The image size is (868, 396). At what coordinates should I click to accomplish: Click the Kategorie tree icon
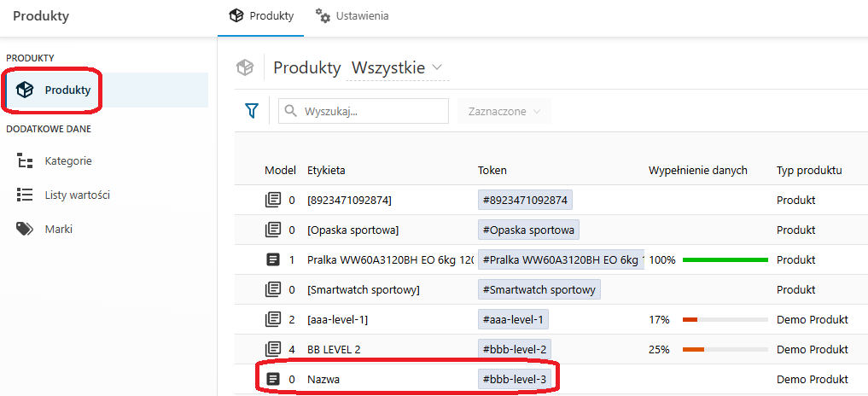point(25,161)
